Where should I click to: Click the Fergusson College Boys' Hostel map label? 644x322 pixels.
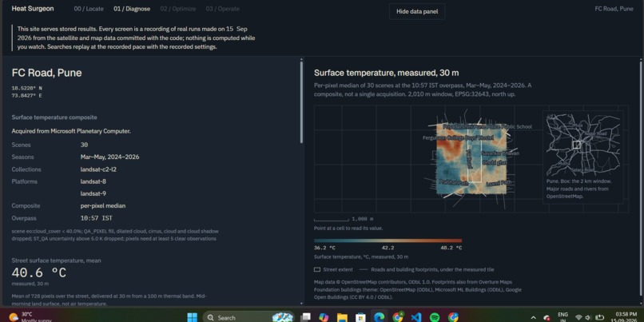coord(458,137)
